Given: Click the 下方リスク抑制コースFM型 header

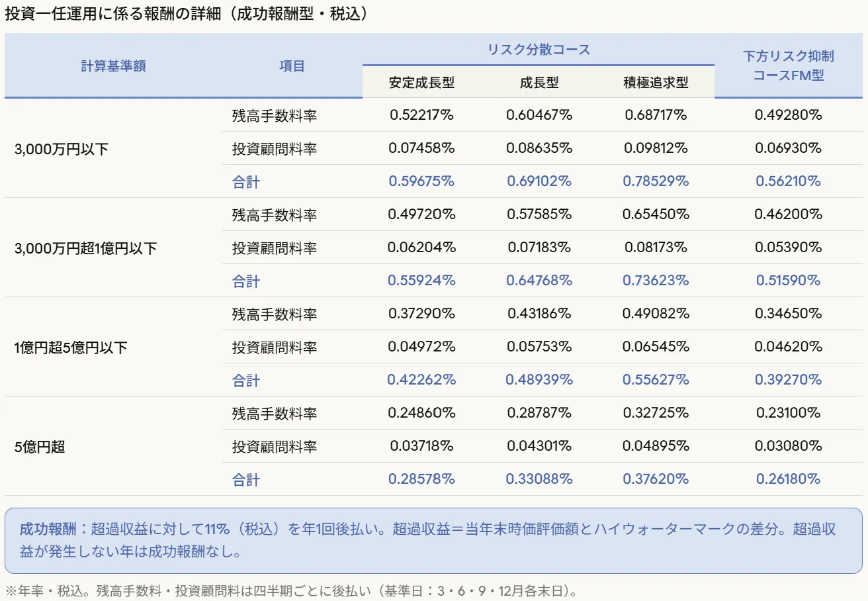Looking at the screenshot, I should 788,66.
